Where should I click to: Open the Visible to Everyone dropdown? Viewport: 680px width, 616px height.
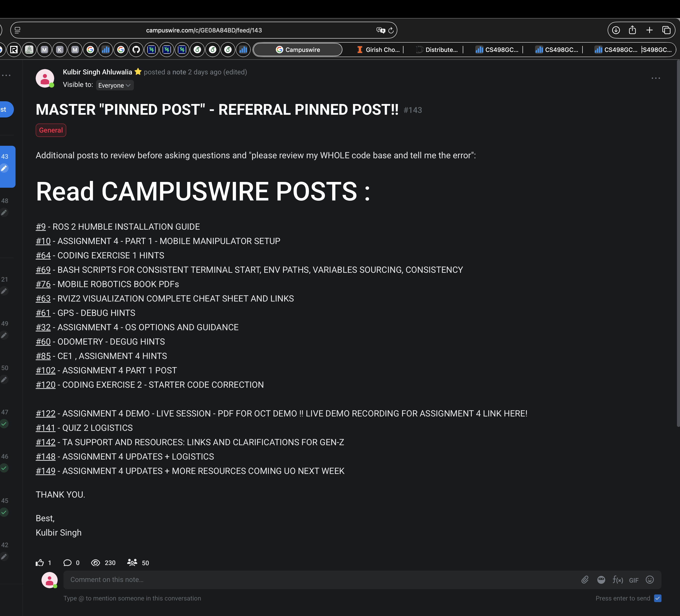click(115, 85)
